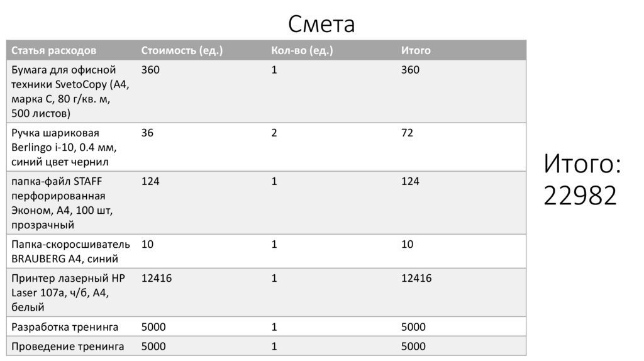Select the "Проведение тренинга" row total 5000
Viewport: 644px width, 361px height.
pyautogui.click(x=413, y=346)
